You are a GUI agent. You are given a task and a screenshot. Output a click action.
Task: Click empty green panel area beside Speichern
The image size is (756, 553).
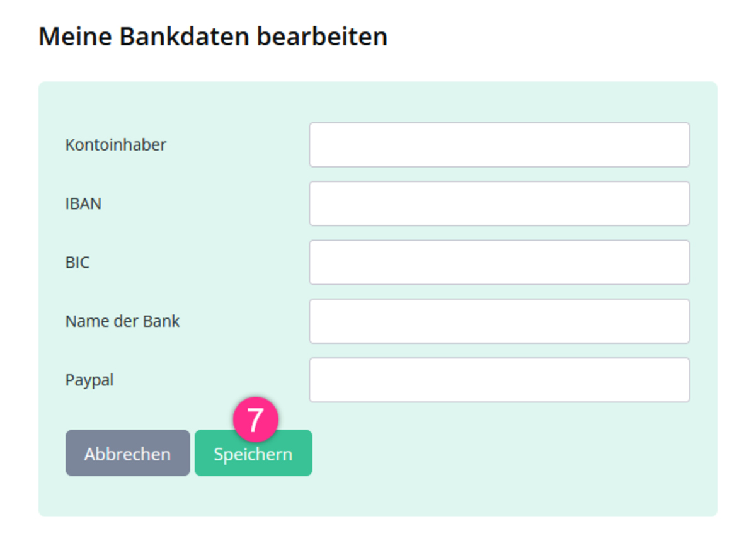tap(504, 453)
